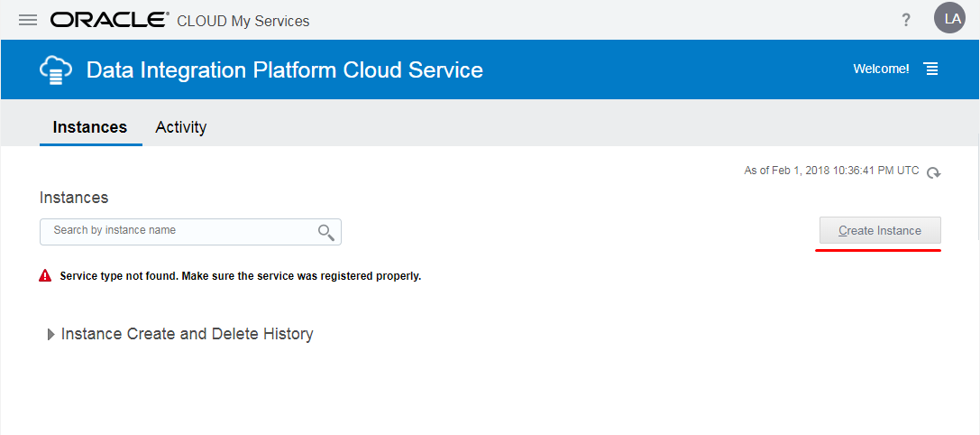This screenshot has width=980, height=435.
Task: Open the help question mark icon
Action: pyautogui.click(x=906, y=20)
